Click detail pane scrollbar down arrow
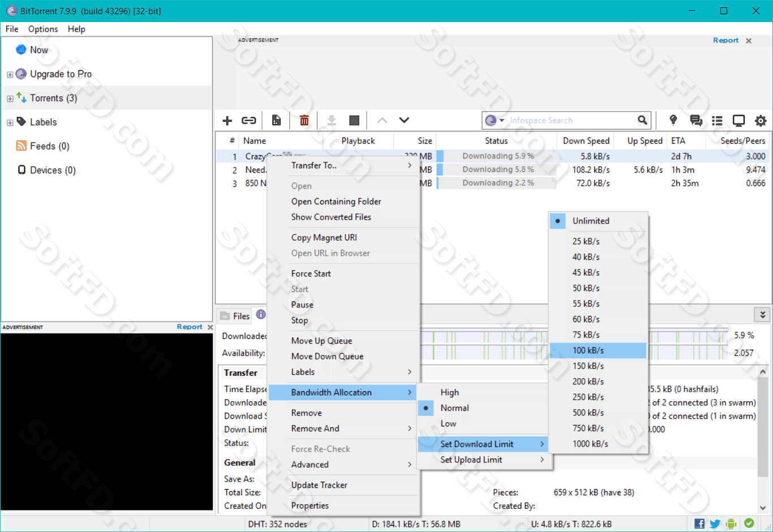Screen dimensions: 773x532 tap(763, 508)
